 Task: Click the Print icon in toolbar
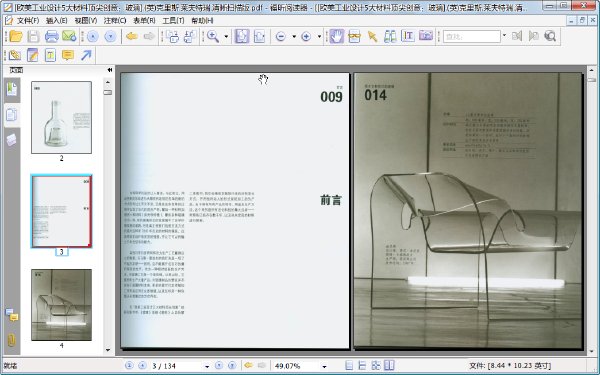(x=52, y=36)
